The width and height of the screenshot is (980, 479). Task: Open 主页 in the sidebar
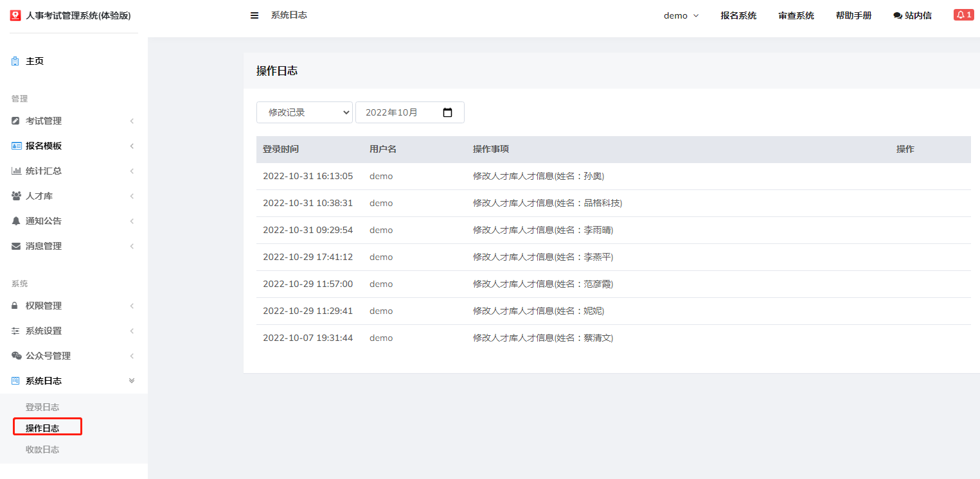tap(35, 61)
